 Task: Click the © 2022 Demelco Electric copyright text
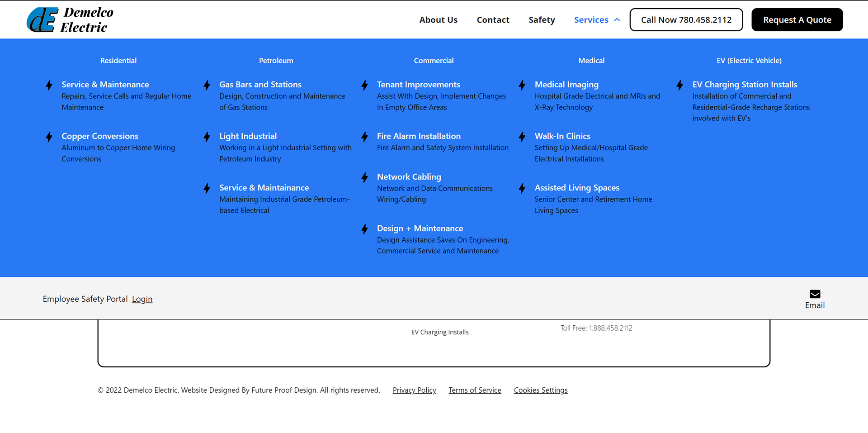click(239, 390)
